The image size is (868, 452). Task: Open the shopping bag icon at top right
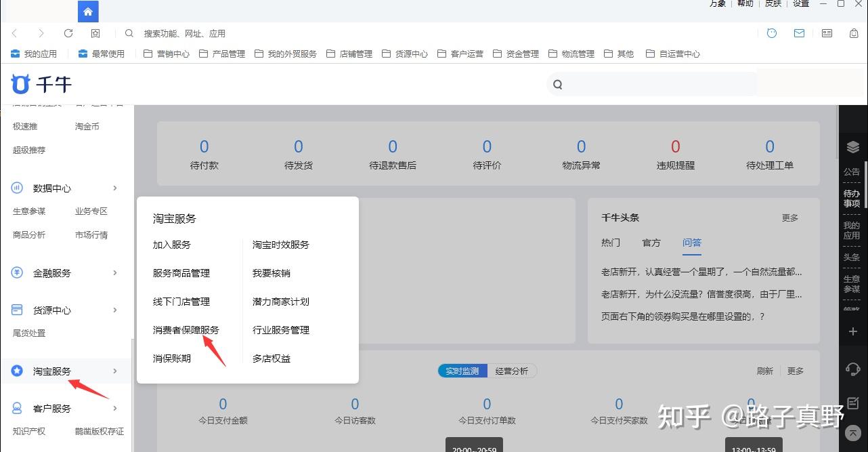click(x=854, y=33)
